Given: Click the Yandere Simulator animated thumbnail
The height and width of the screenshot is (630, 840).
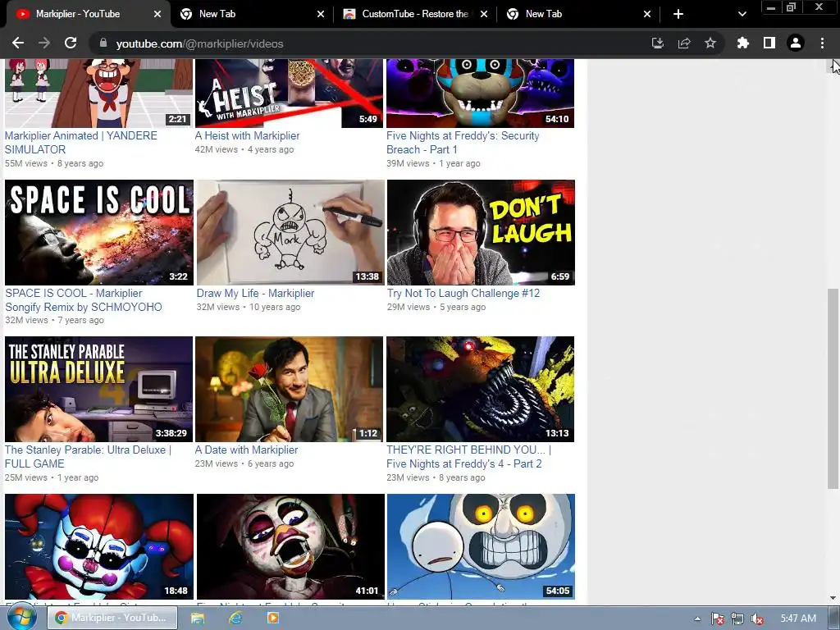Looking at the screenshot, I should tap(98, 94).
